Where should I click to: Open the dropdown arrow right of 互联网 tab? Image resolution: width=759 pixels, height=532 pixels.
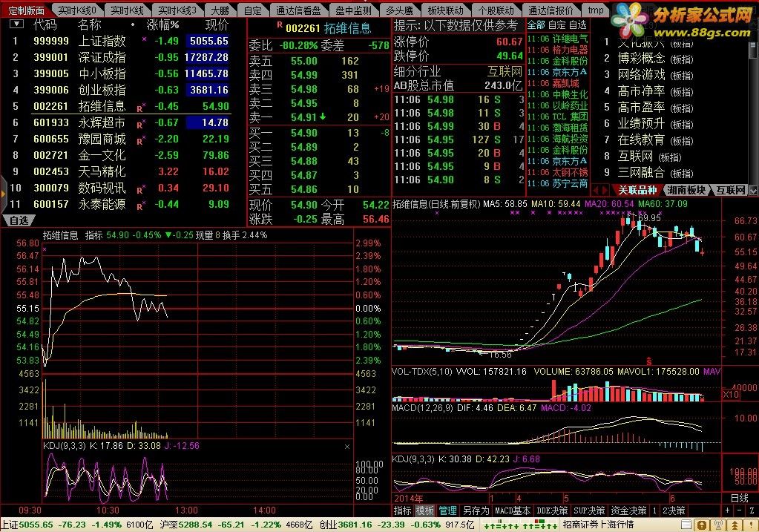point(753,190)
